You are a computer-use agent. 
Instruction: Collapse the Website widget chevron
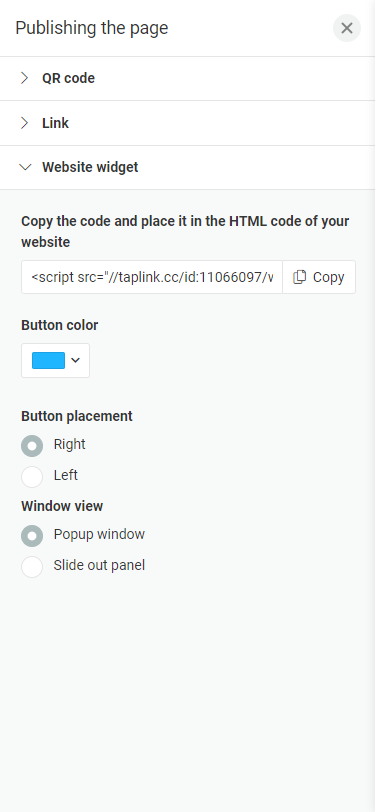tap(25, 167)
